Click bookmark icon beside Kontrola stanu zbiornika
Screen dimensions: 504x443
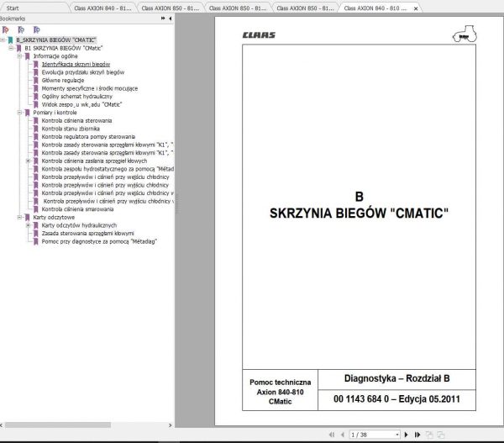[x=35, y=129]
